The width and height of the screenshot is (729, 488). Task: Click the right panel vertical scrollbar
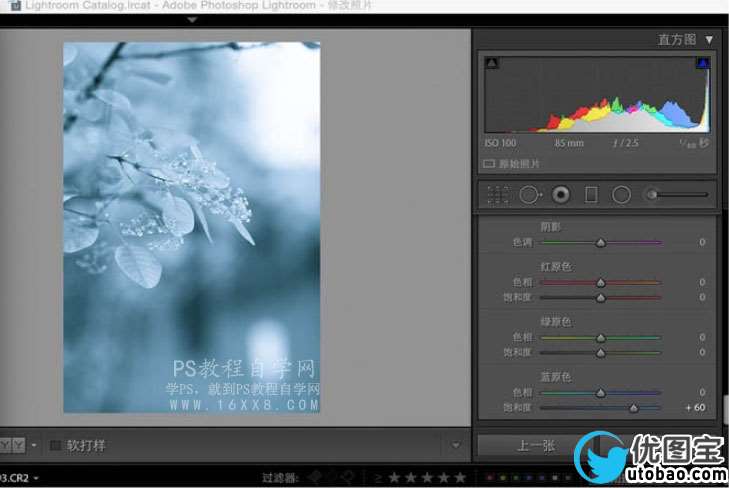point(726,408)
